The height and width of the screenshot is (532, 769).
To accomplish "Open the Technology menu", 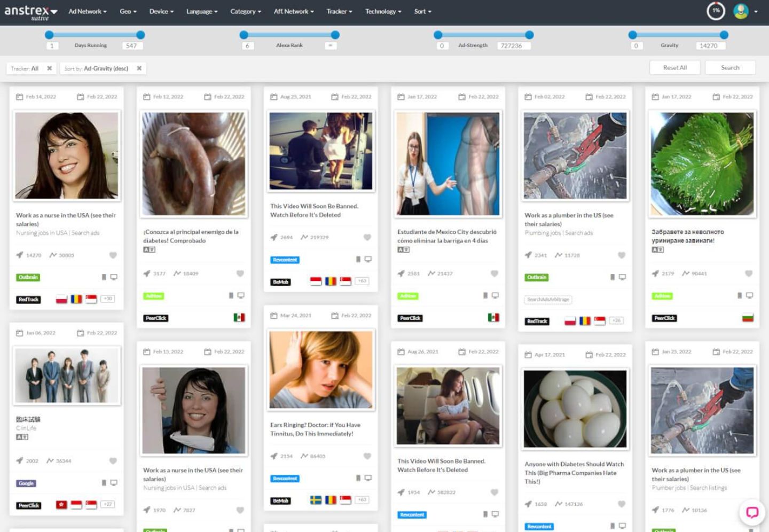I will point(383,11).
